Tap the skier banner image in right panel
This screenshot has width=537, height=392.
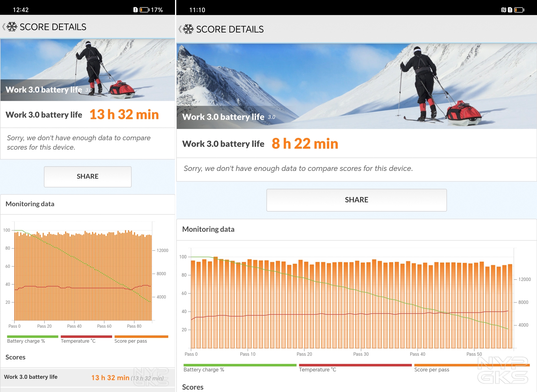tap(356, 86)
